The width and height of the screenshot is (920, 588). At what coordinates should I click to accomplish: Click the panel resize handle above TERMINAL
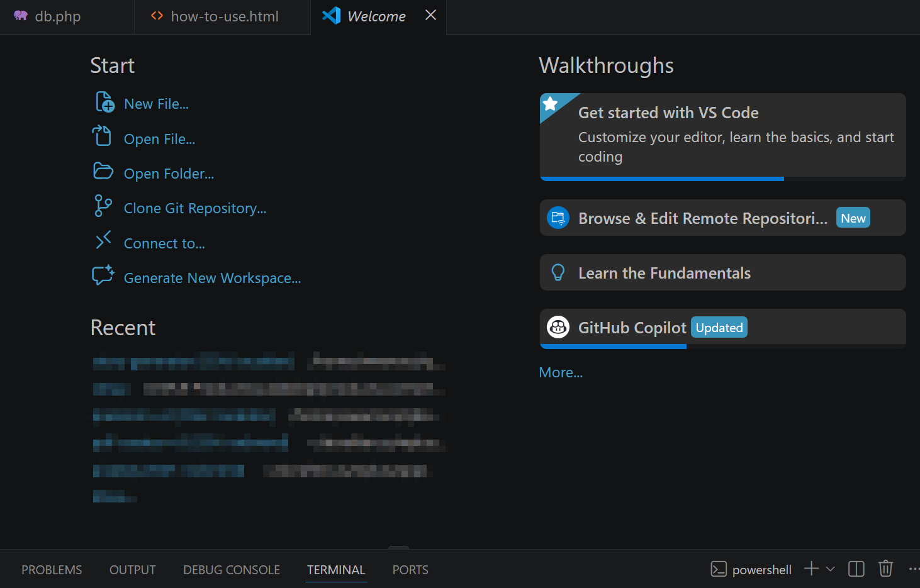(398, 548)
